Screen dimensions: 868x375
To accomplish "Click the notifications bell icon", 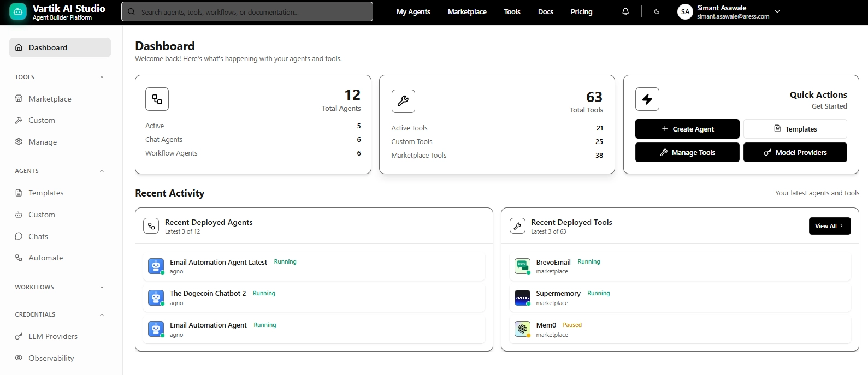I will click(625, 11).
